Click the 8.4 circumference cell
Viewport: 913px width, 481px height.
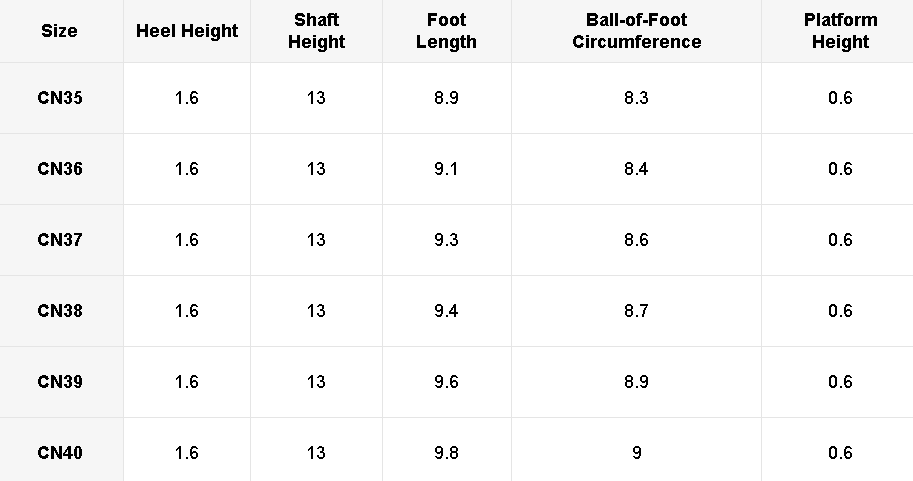[x=636, y=169]
